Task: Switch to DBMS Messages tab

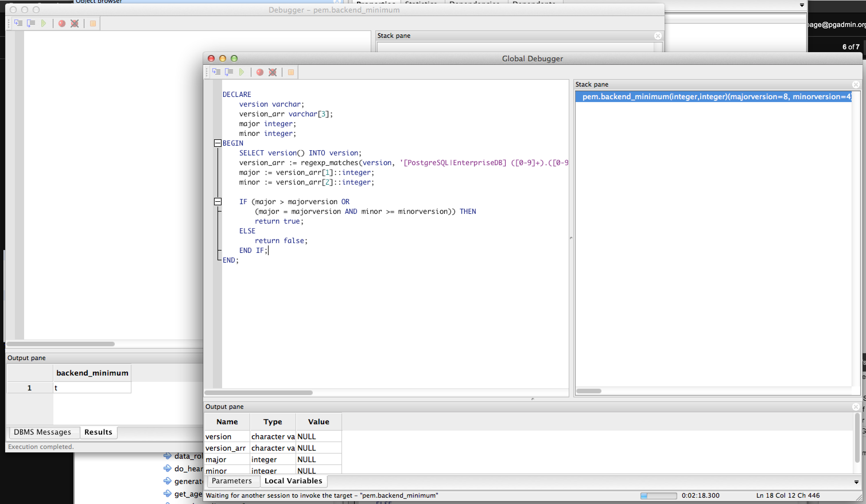Action: pos(42,432)
